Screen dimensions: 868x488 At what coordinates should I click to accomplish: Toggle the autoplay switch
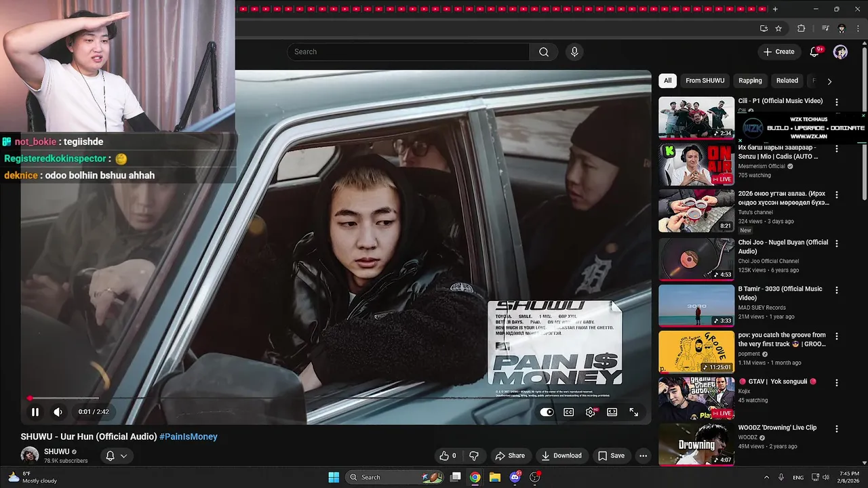click(x=547, y=412)
